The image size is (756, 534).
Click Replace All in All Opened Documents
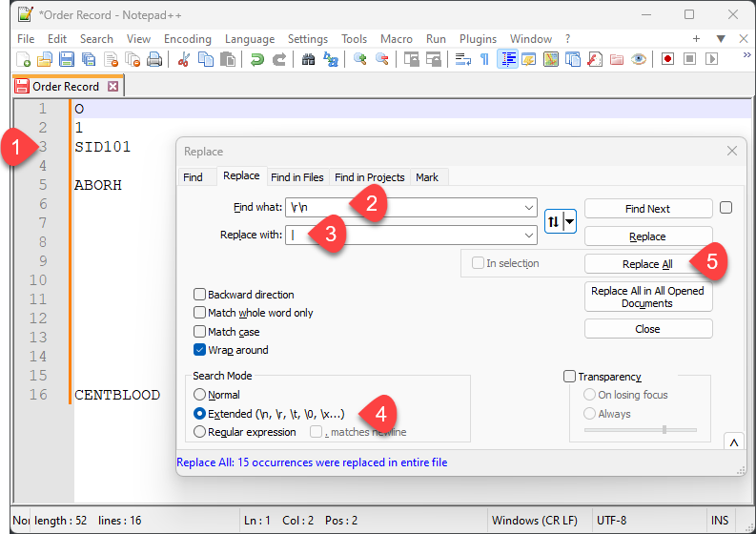click(648, 297)
